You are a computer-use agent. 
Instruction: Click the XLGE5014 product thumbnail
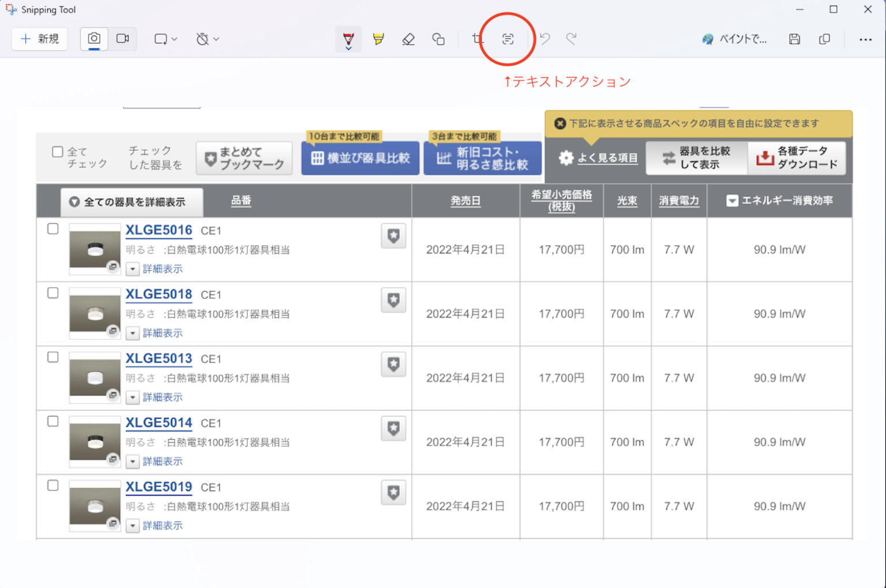94,441
